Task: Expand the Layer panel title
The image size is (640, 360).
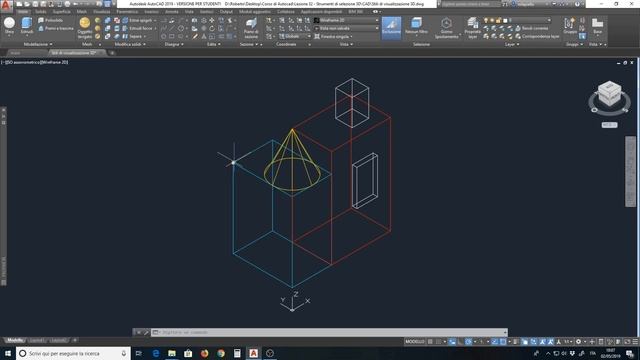Action: pyautogui.click(x=512, y=44)
